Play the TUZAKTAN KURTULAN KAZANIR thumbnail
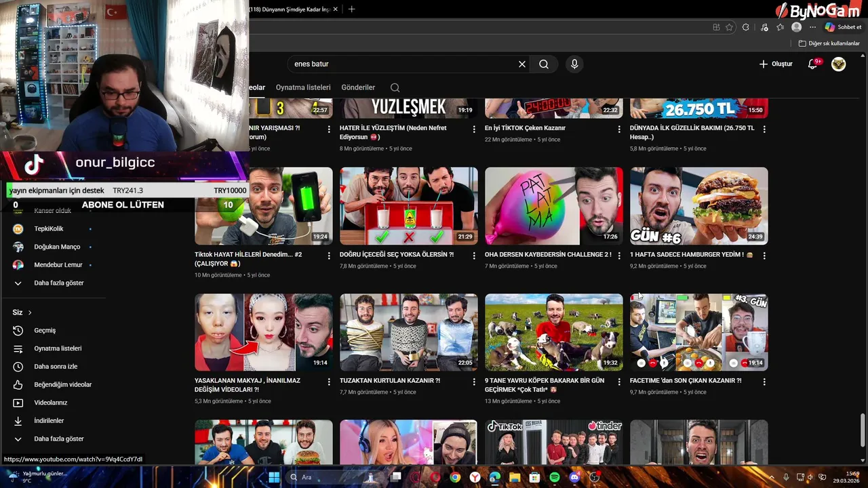 pyautogui.click(x=409, y=332)
